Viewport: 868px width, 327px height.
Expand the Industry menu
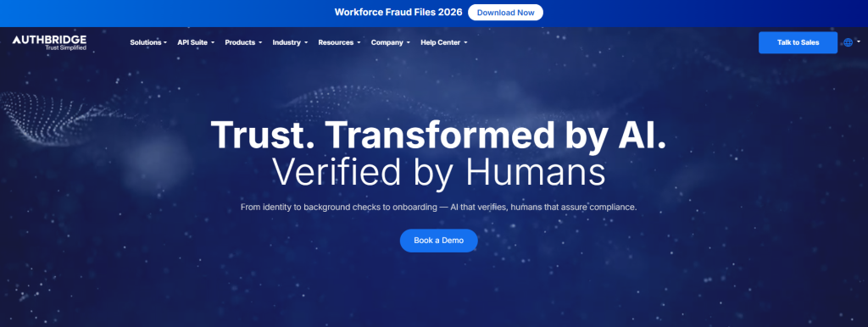(x=290, y=42)
